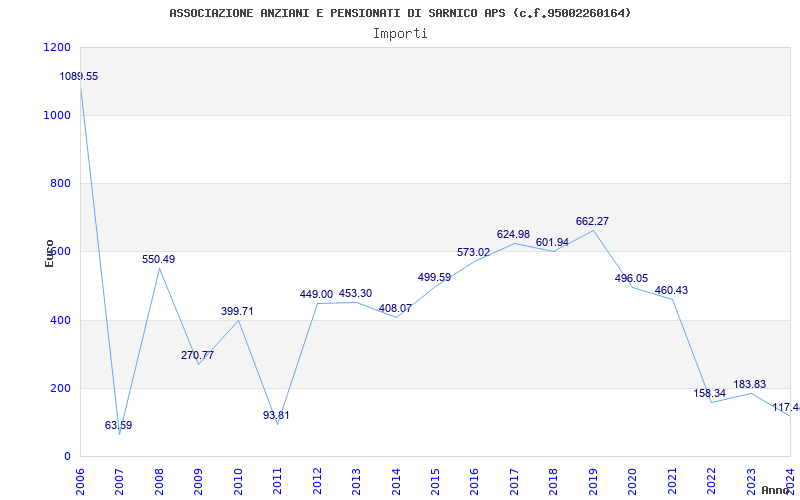
Task: Click the 0 y-axis tick label
Action: coord(67,456)
